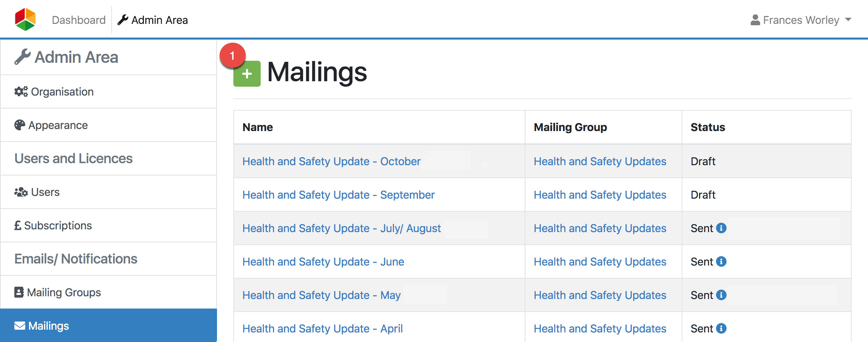Image resolution: width=868 pixels, height=342 pixels.
Task: Open Health and Safety Update - October mailing
Action: (331, 161)
